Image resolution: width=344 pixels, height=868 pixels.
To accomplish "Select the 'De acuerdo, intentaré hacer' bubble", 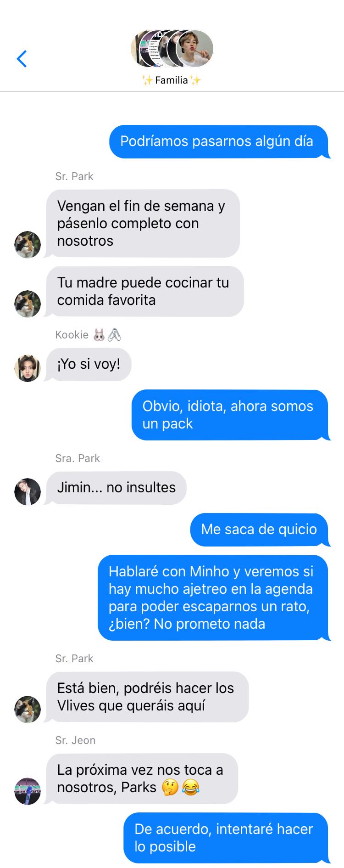I will click(x=226, y=838).
